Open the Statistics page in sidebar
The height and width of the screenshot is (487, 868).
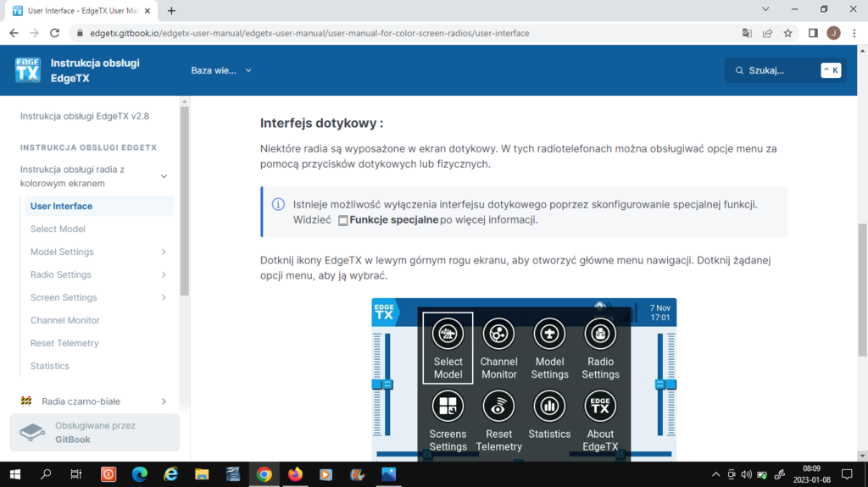click(50, 366)
